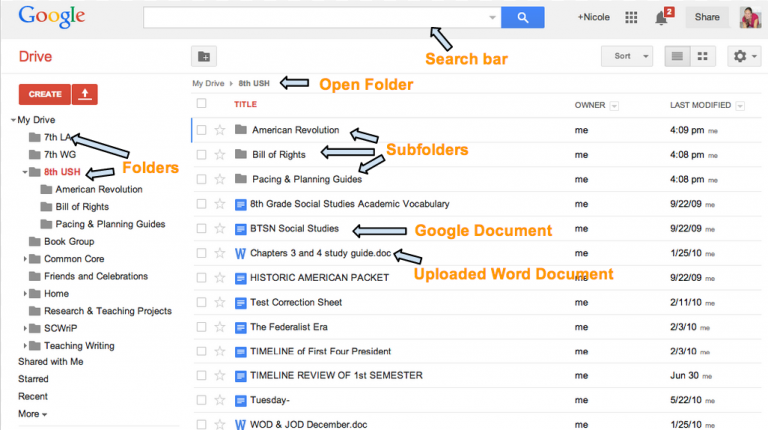The width and height of the screenshot is (768, 430).
Task: Go to Starred items
Action: click(34, 379)
